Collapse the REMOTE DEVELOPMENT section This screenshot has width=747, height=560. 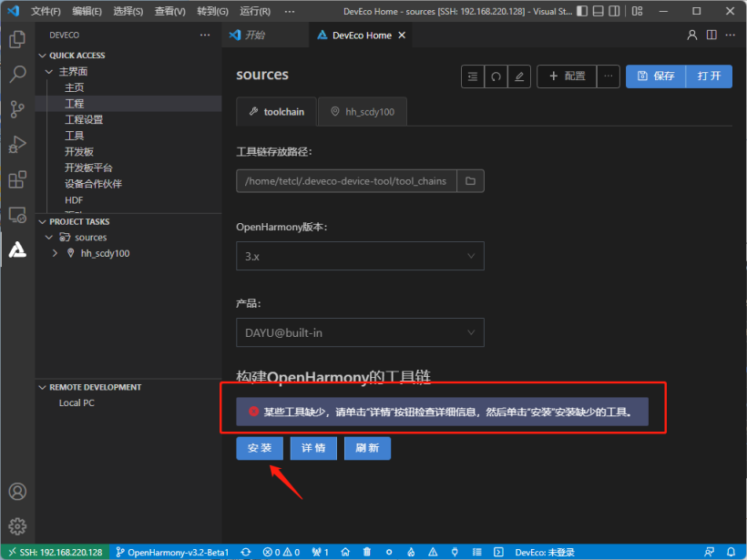point(43,387)
